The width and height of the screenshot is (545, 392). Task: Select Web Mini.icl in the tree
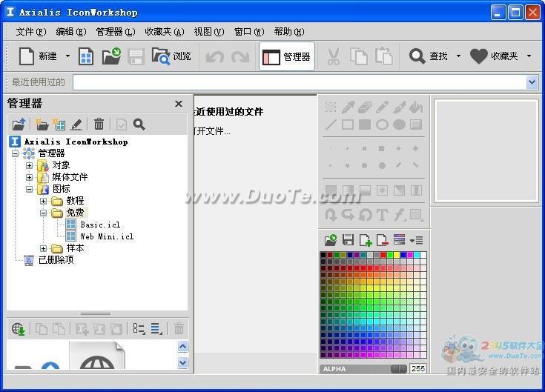point(107,236)
